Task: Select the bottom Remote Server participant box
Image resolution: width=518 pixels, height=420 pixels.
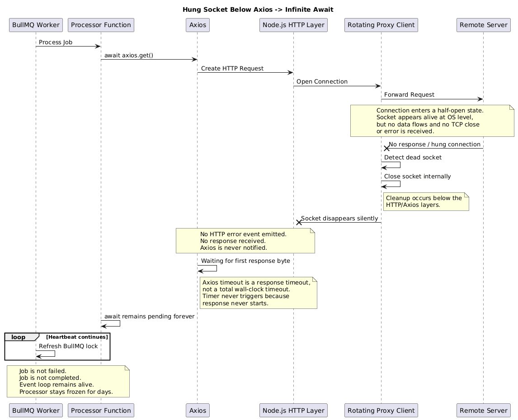Action: pyautogui.click(x=483, y=411)
